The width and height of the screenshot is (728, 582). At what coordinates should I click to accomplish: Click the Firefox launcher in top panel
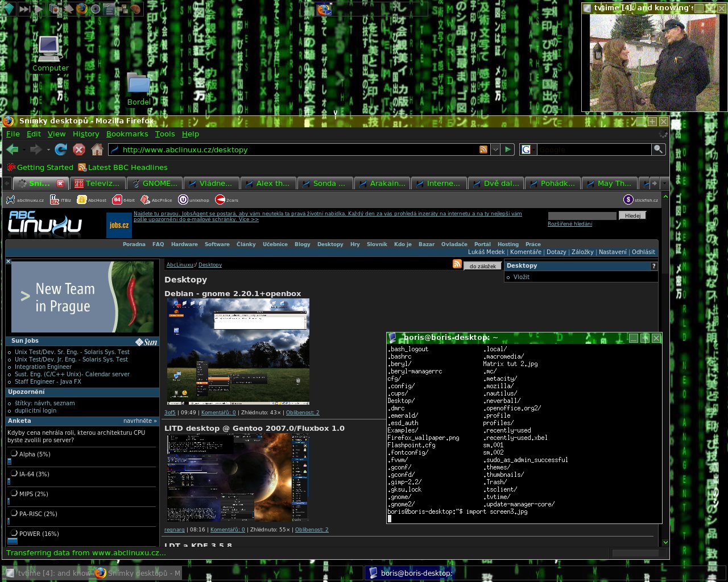pyautogui.click(x=81, y=9)
